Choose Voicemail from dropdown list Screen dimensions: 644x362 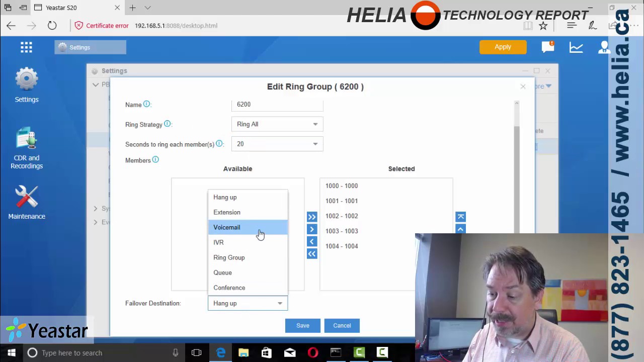pos(248,227)
